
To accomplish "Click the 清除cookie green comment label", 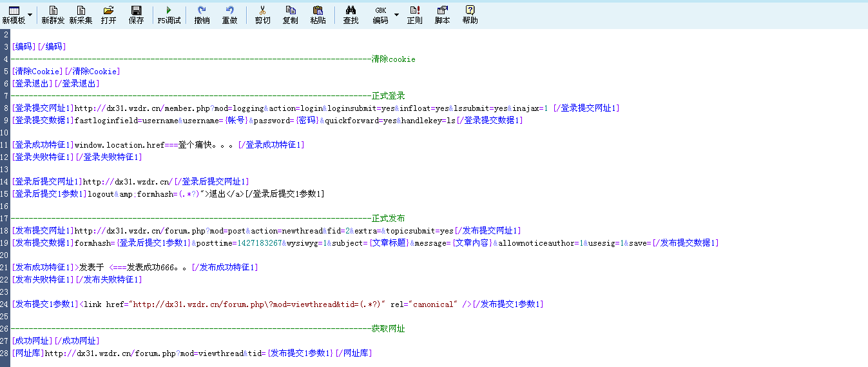I will pyautogui.click(x=393, y=59).
